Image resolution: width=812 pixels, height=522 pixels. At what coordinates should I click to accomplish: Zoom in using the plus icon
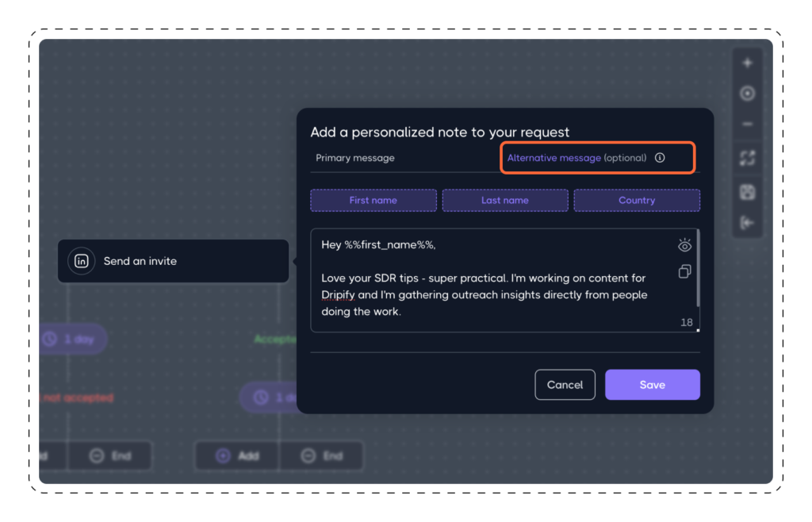pos(746,62)
